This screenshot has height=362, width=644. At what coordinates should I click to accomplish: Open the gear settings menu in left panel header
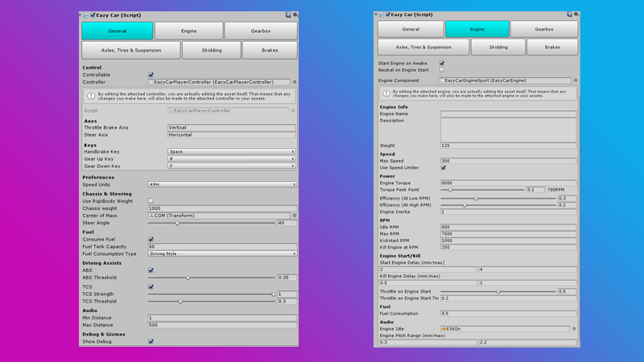click(x=295, y=14)
